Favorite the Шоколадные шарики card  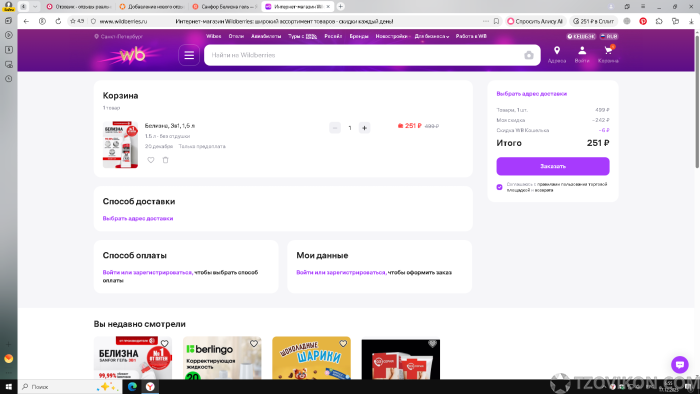343,344
